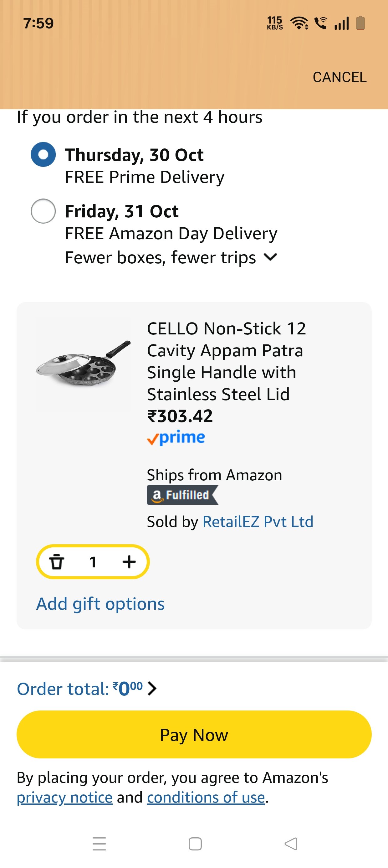Viewport: 388px width, 868px height.
Task: Tap quantity value 1 in stepper
Action: coord(93,562)
